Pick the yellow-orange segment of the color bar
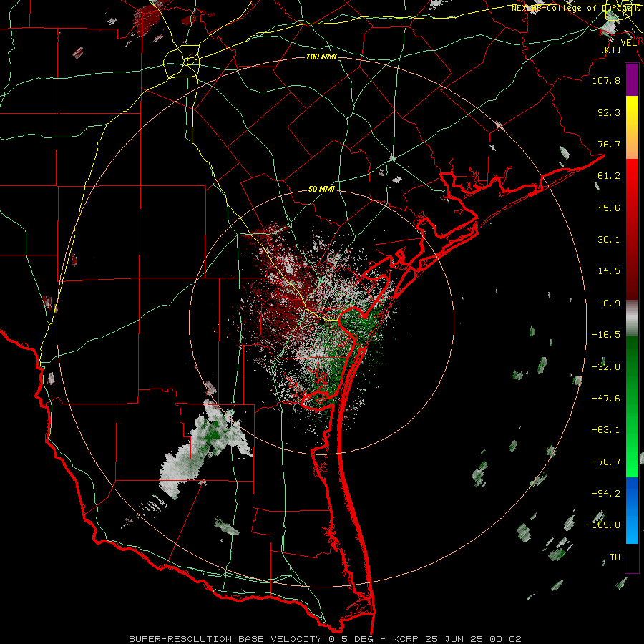The width and height of the screenshot is (644, 644). pyautogui.click(x=632, y=127)
